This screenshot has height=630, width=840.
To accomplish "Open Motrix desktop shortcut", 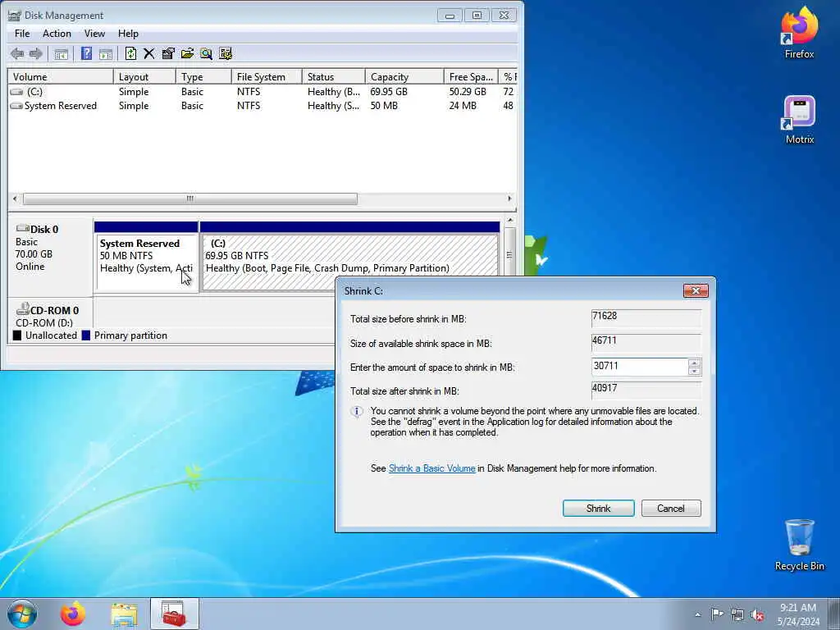I will 799,120.
